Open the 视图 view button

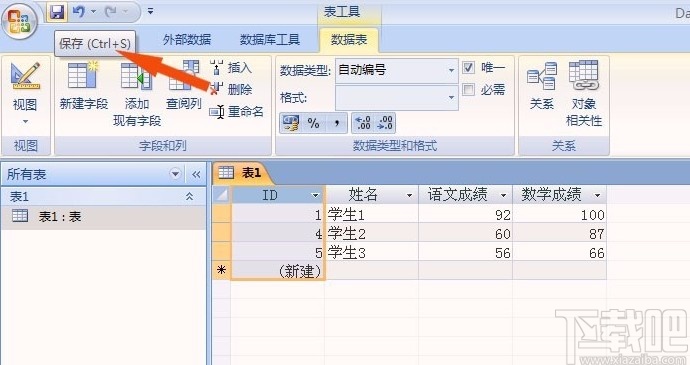click(25, 86)
